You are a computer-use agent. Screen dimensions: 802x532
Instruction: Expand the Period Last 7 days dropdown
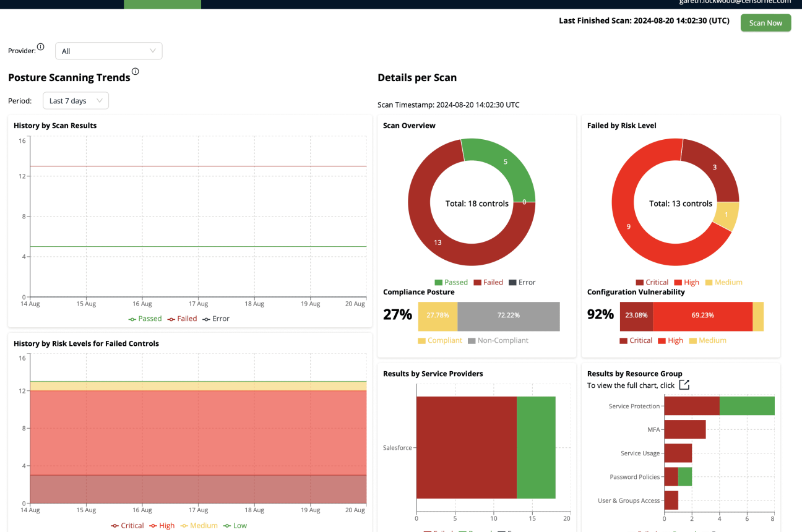(75, 101)
